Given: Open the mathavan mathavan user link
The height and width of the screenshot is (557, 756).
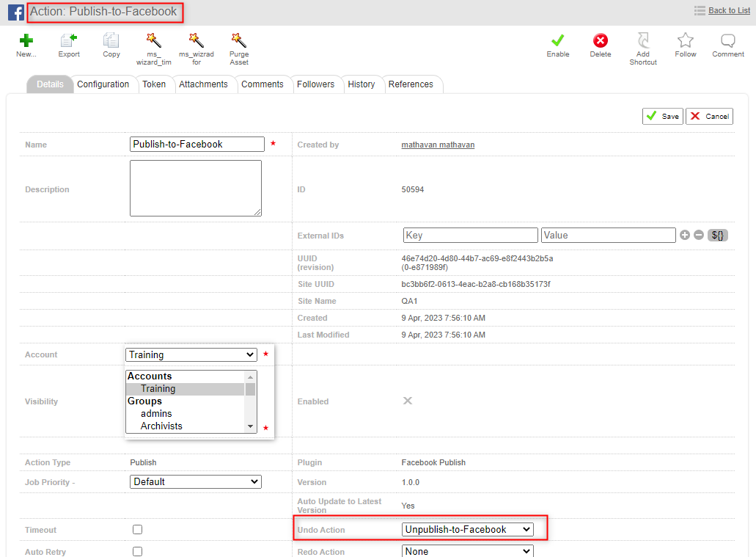Looking at the screenshot, I should pyautogui.click(x=438, y=145).
